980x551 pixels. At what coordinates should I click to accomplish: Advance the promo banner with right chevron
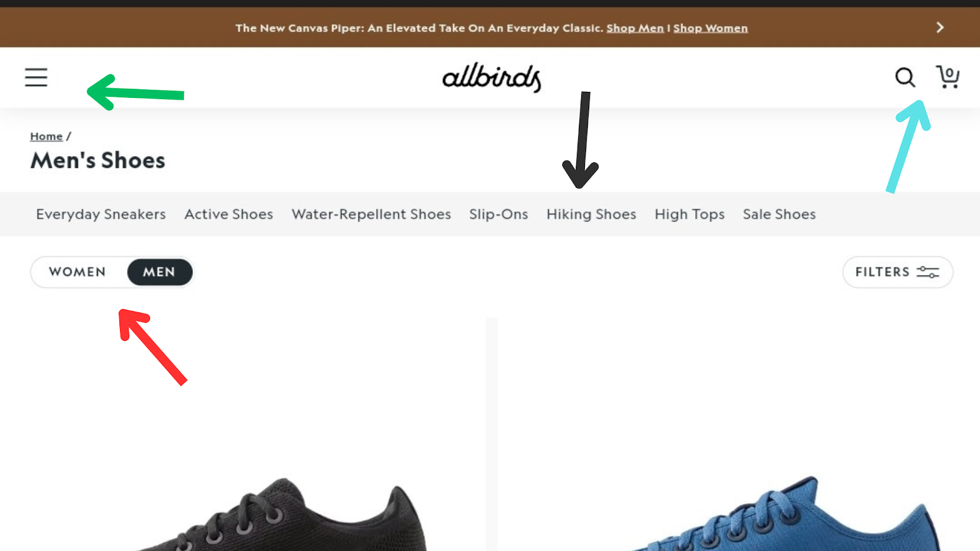(x=940, y=28)
